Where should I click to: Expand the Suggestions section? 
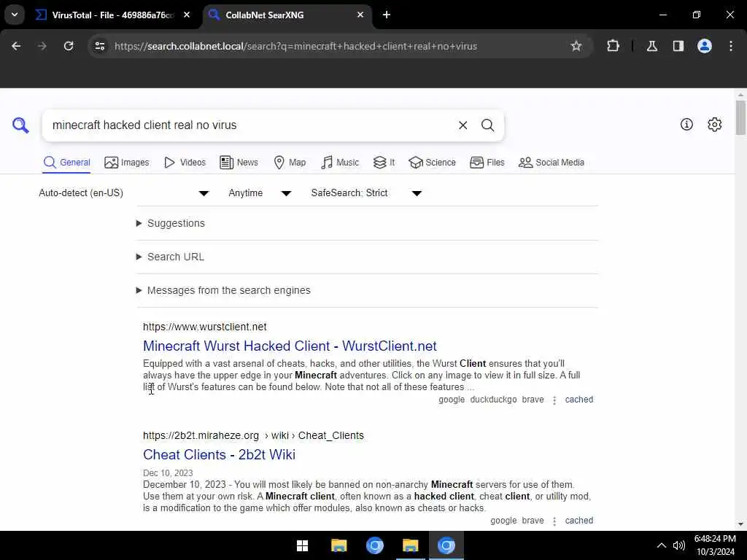coord(171,223)
